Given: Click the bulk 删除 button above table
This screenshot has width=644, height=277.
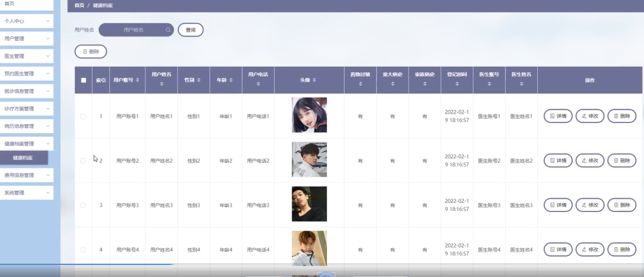Looking at the screenshot, I should [x=90, y=51].
